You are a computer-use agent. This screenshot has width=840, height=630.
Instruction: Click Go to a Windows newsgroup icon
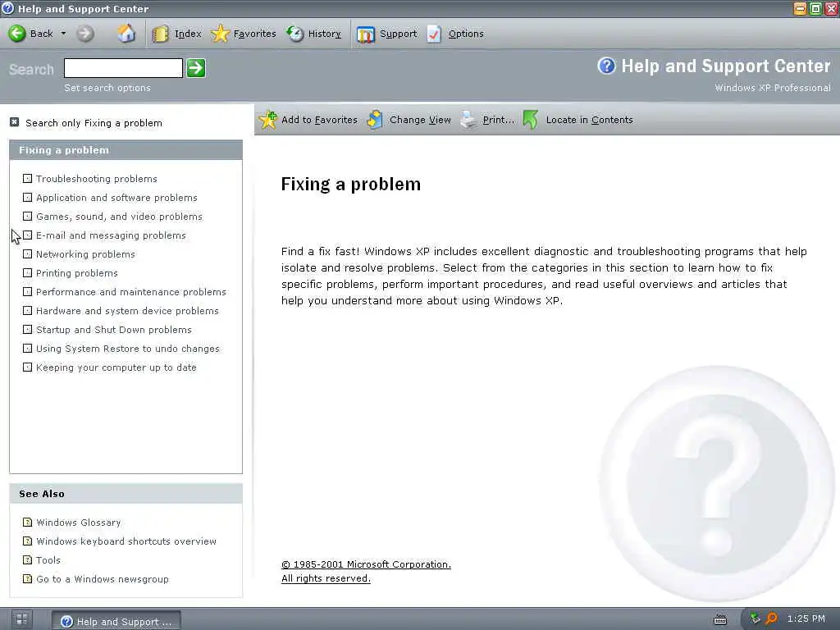pyautogui.click(x=27, y=578)
